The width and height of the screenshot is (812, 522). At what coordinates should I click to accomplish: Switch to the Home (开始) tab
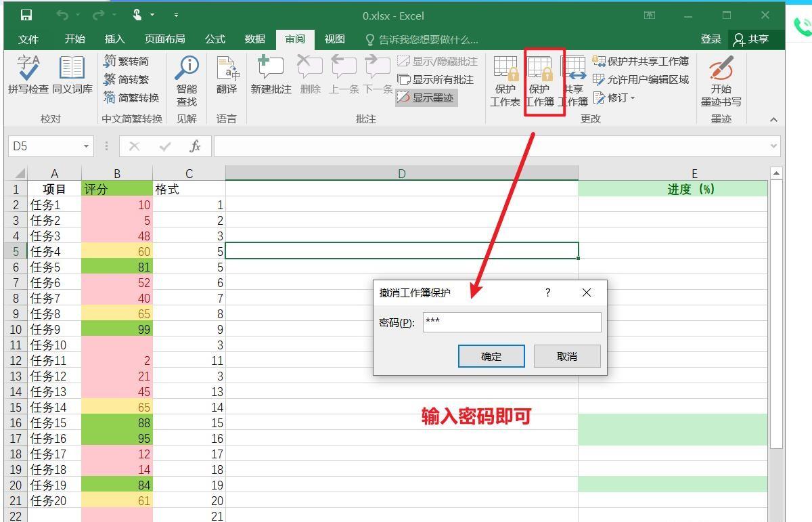coord(74,39)
